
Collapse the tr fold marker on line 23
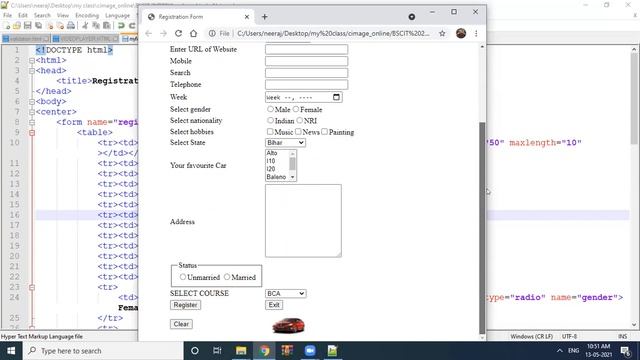pos(32,287)
